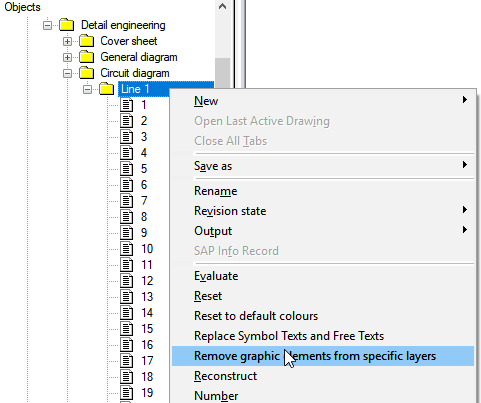The width and height of the screenshot is (481, 403).
Task: Click the Circuit diagram folder icon
Action: pyautogui.click(x=86, y=73)
